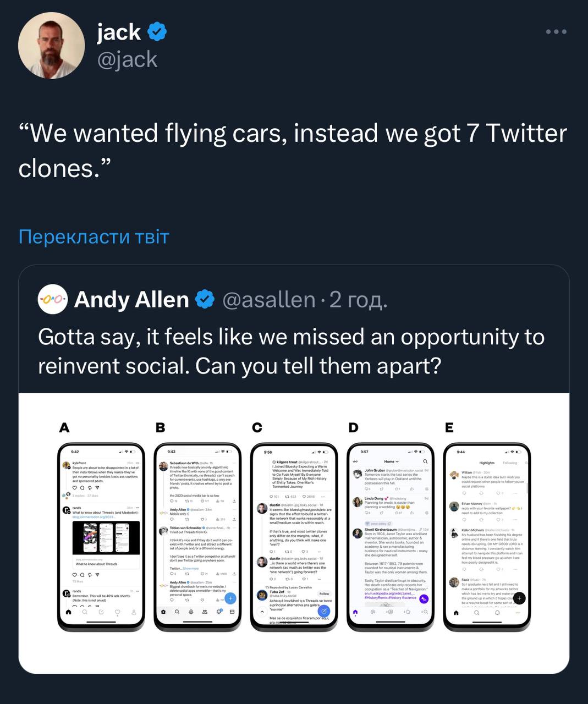Click jack's blue verified badge
Viewport: 588px width, 704px height.
[x=158, y=32]
